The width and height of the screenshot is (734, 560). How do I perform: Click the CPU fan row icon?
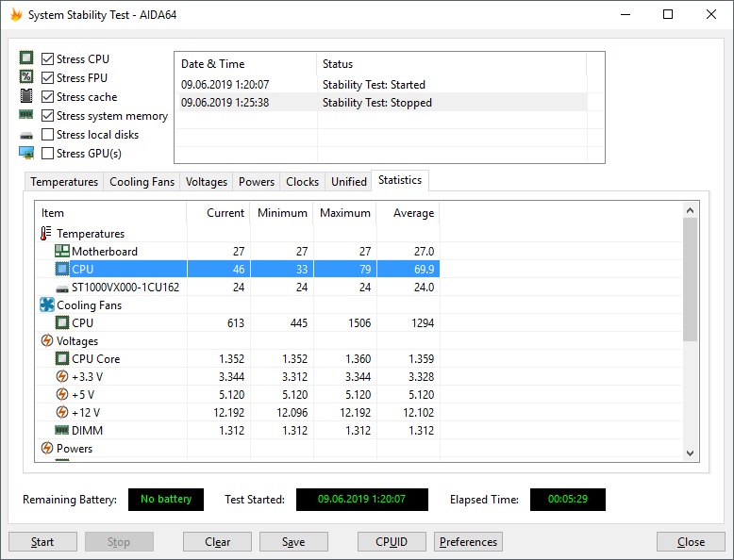61,322
